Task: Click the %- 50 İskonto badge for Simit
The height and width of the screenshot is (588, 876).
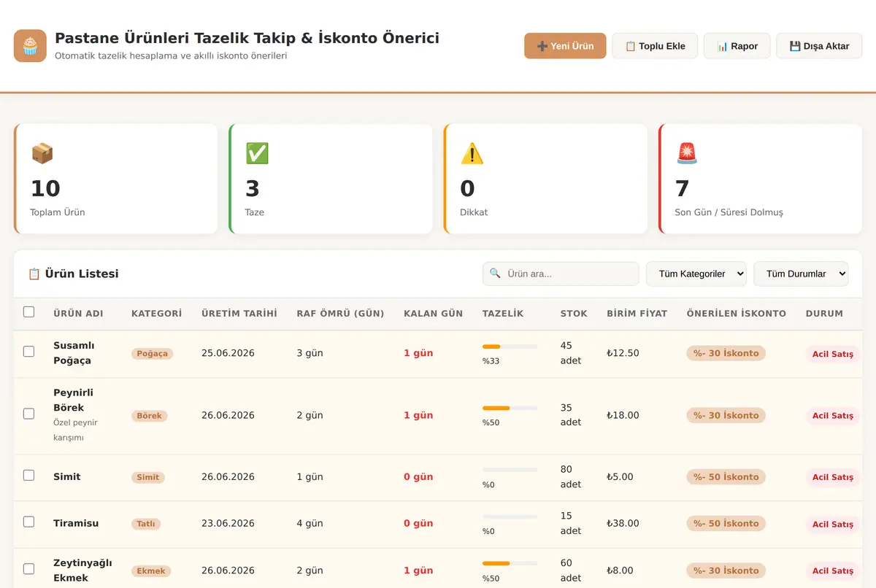Action: tap(726, 477)
